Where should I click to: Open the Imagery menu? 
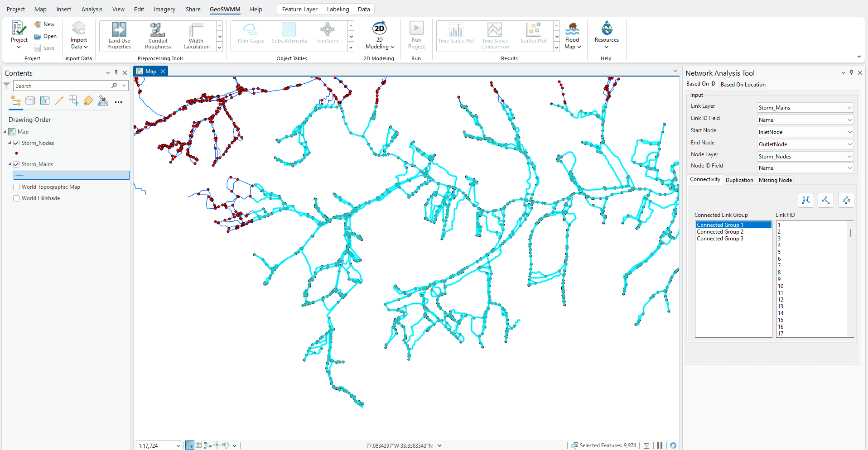coord(164,9)
